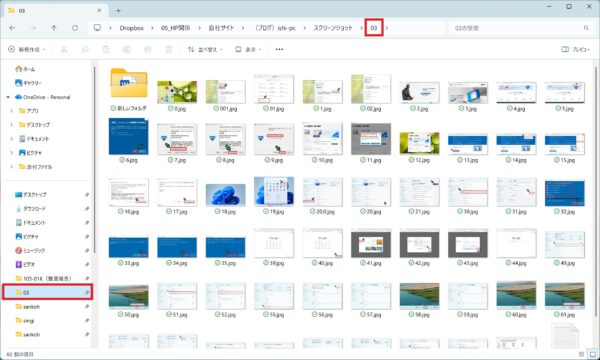This screenshot has height=360, width=600.
Task: Click the スクリーンショット breadcrumb
Action: pos(333,28)
